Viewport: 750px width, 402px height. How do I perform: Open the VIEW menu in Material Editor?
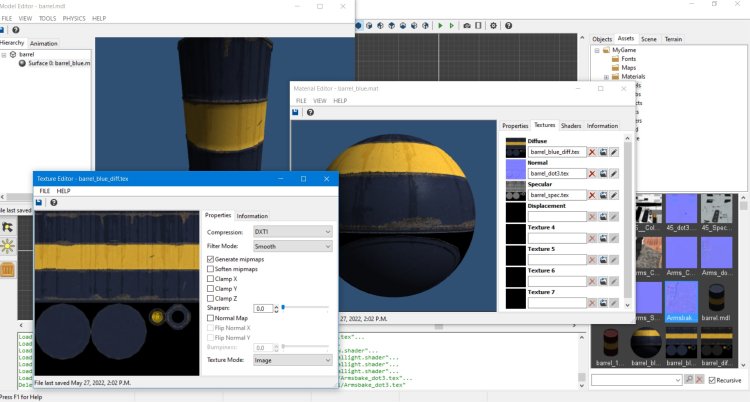(x=320, y=101)
